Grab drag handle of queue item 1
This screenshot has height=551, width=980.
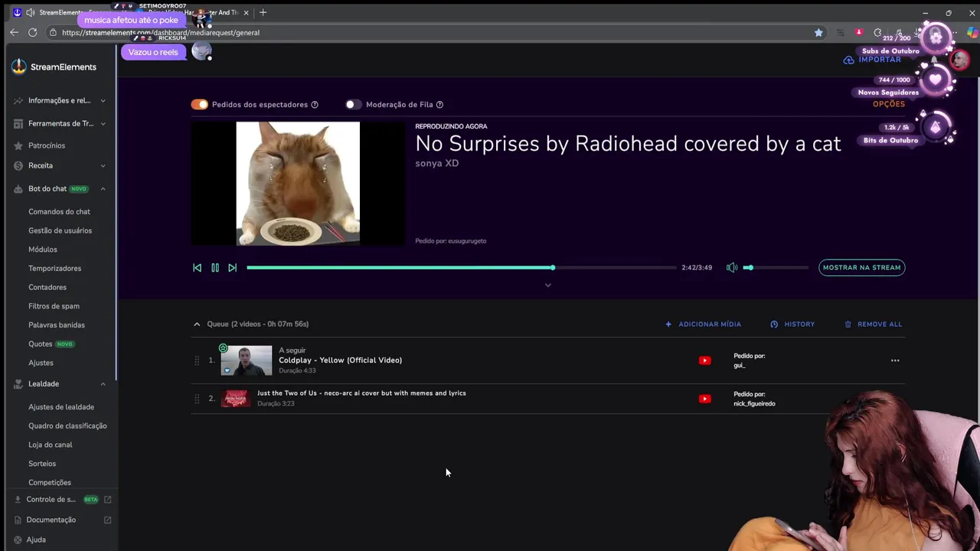(197, 360)
